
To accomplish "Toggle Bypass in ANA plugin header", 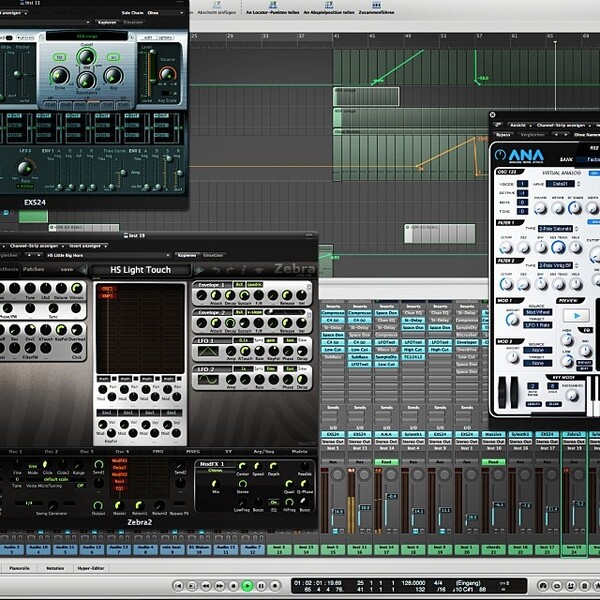I will (503, 135).
